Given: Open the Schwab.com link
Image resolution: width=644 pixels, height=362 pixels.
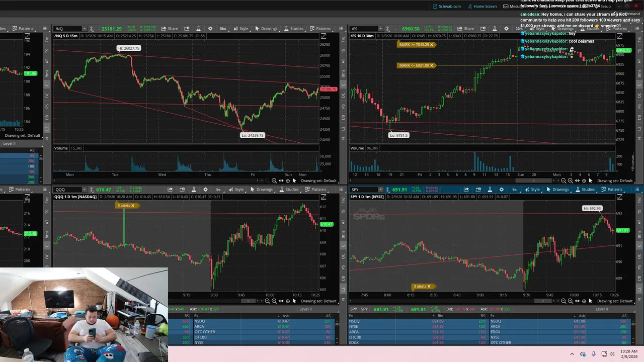Looking at the screenshot, I should click(x=447, y=6).
